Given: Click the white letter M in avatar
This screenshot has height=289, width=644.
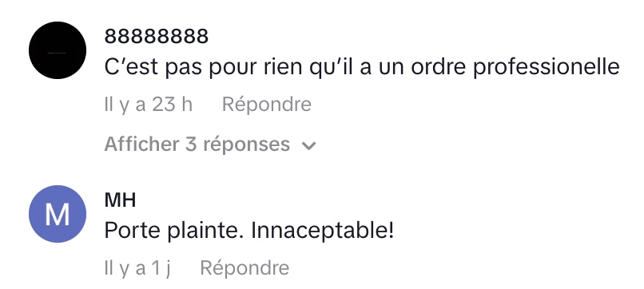Looking at the screenshot, I should tap(57, 214).
